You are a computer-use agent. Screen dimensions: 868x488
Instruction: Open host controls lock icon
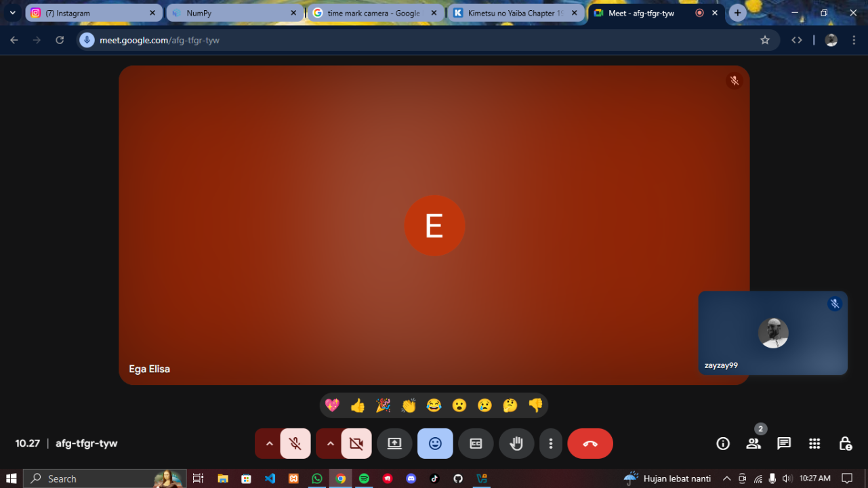pyautogui.click(x=845, y=444)
